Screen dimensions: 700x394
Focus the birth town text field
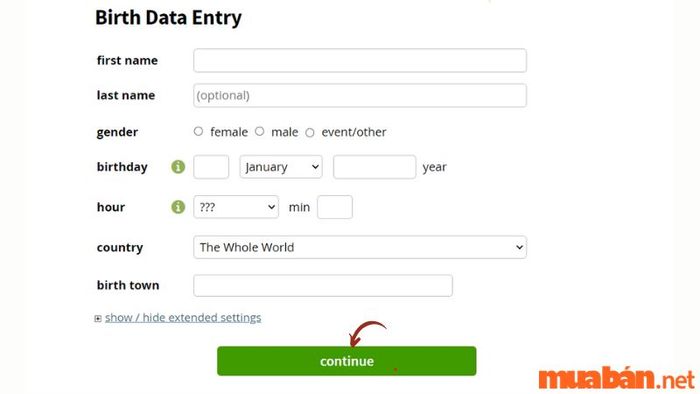(x=323, y=286)
